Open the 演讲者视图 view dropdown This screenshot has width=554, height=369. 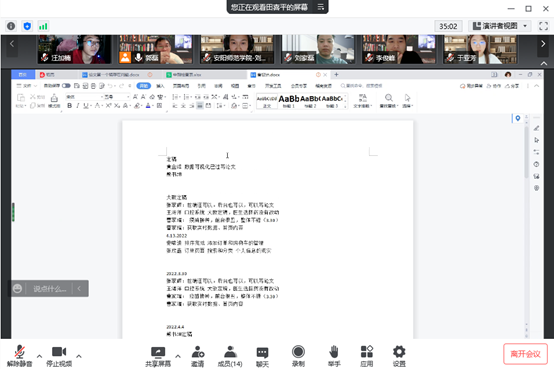click(x=500, y=26)
